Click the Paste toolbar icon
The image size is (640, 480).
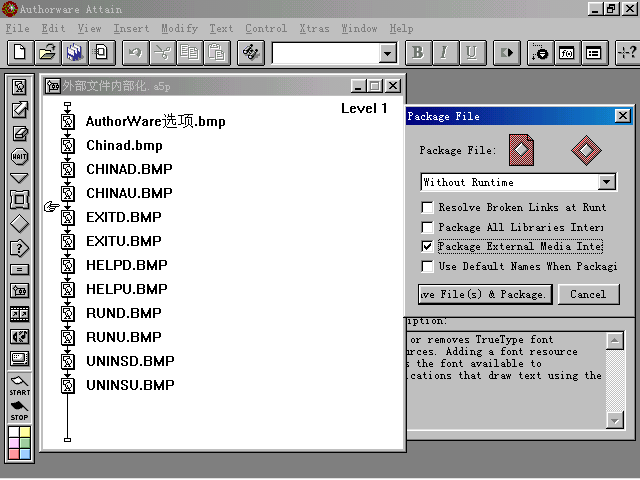(217, 53)
